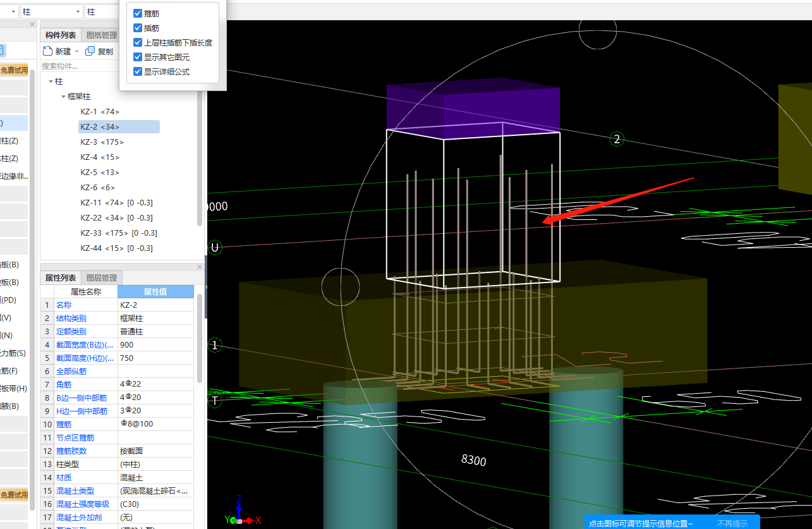This screenshot has width=812, height=529.
Task: Select grid axis bubble labeled 1
Action: pyautogui.click(x=215, y=345)
